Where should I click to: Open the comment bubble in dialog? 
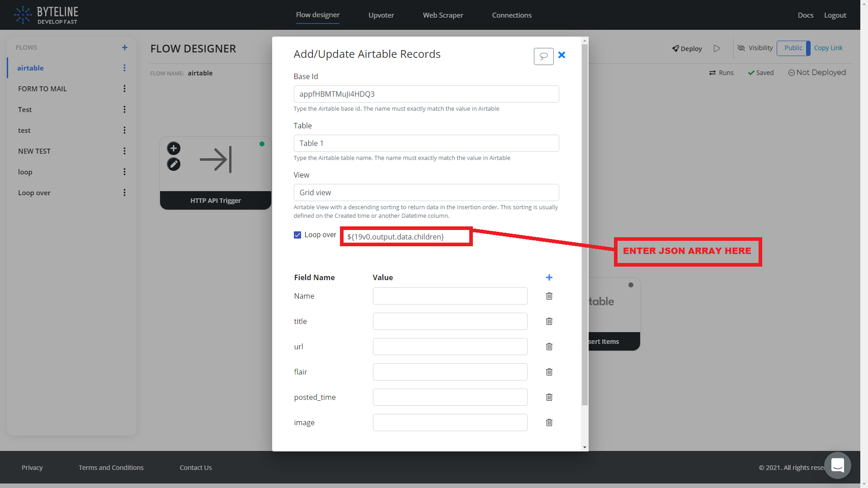pyautogui.click(x=543, y=56)
